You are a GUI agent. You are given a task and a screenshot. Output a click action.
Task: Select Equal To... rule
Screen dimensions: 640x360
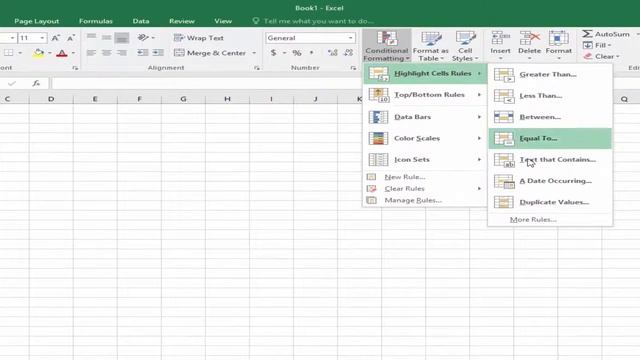click(x=550, y=138)
